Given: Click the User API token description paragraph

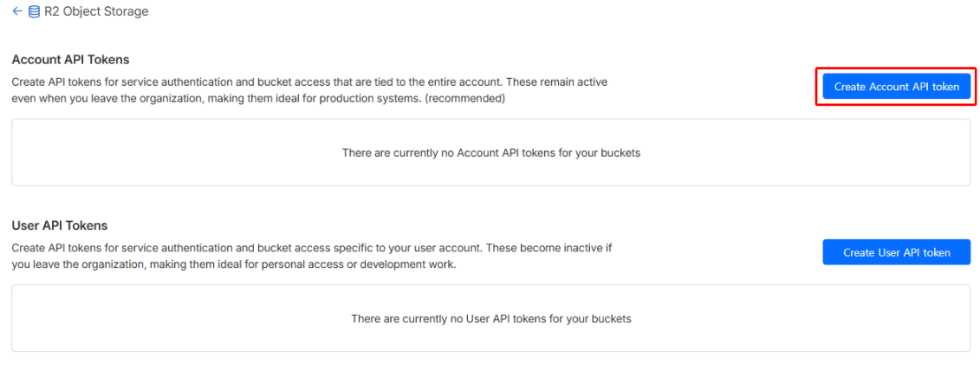Looking at the screenshot, I should (x=312, y=257).
